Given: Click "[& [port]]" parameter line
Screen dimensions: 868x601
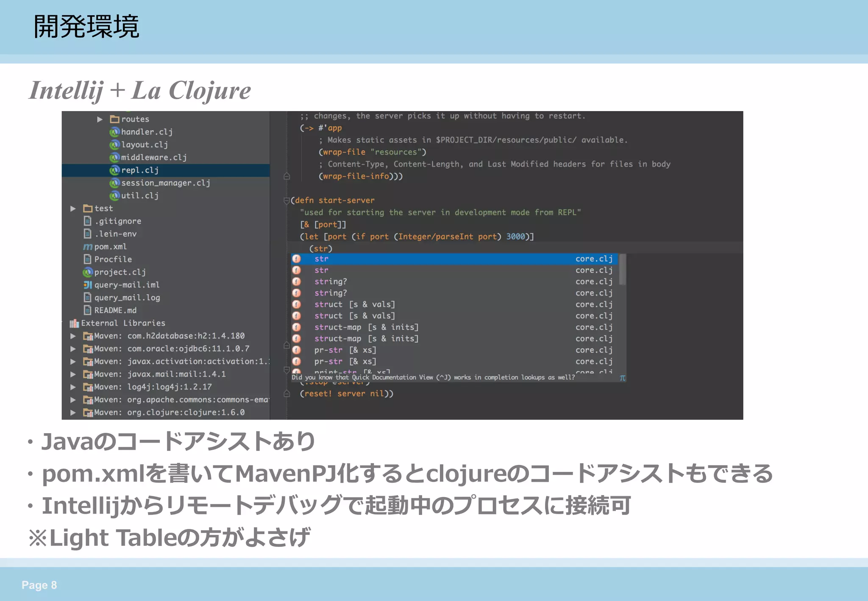Looking at the screenshot, I should 323,225.
